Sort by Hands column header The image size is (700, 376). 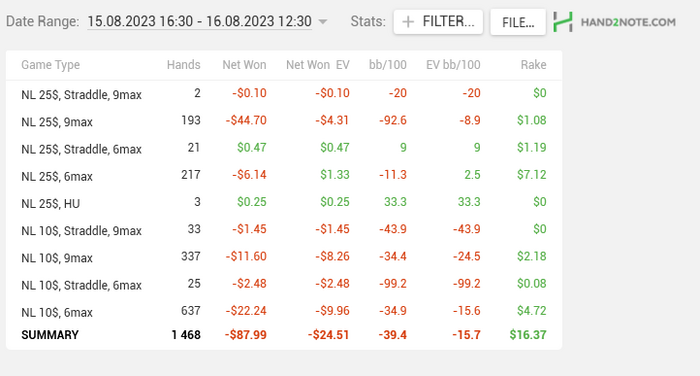[x=183, y=65]
